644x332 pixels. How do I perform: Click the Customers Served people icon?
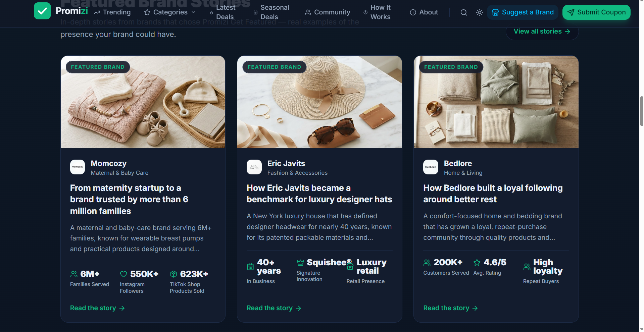click(x=427, y=263)
